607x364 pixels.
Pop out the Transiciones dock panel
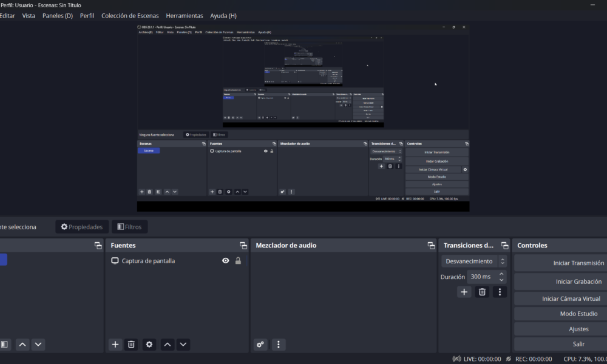pyautogui.click(x=504, y=245)
